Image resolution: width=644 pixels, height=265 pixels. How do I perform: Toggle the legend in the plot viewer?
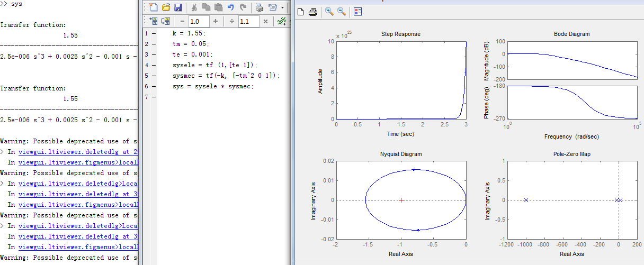coord(357,12)
